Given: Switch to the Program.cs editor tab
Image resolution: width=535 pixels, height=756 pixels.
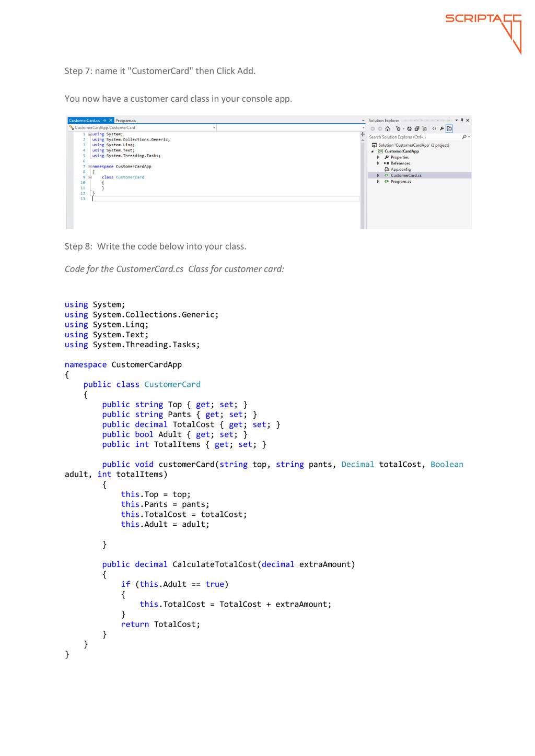Looking at the screenshot, I should [x=125, y=121].
